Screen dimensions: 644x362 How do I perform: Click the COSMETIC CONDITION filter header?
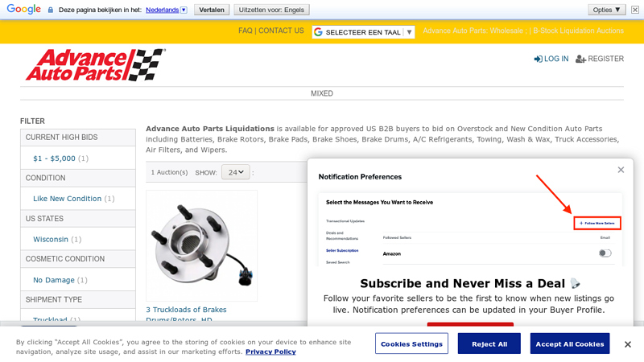[78, 259]
